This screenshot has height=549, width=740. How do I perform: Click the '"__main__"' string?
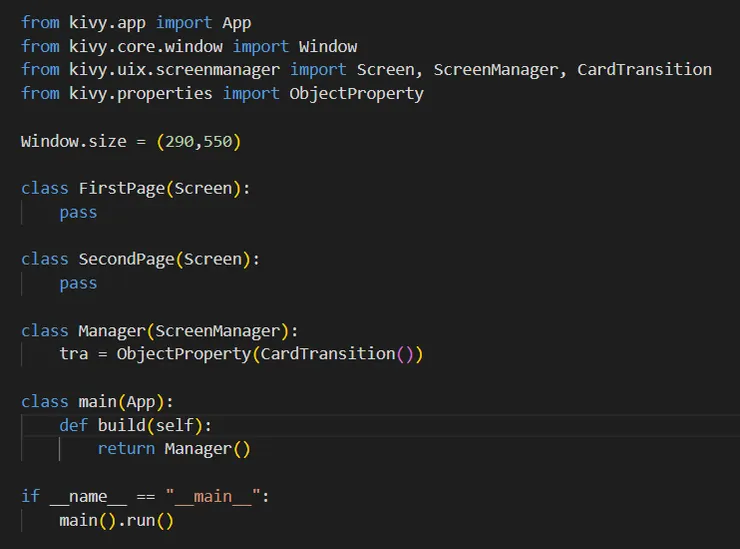click(213, 497)
